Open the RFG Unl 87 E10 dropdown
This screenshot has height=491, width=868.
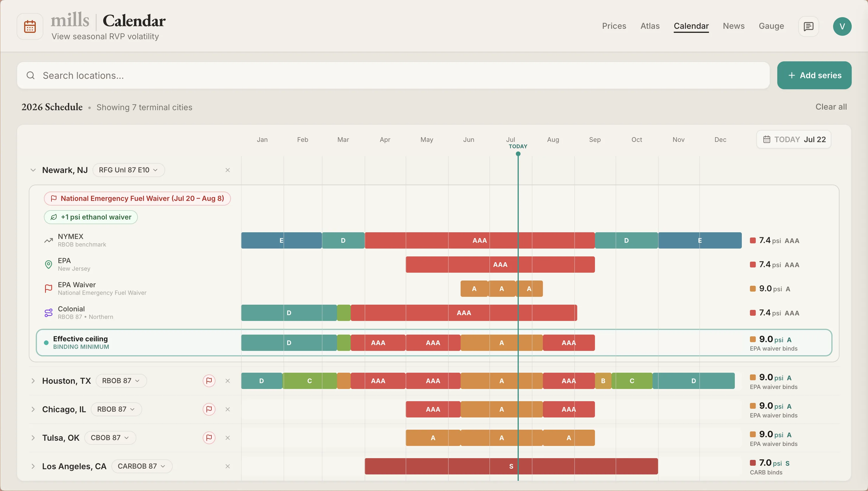coord(129,170)
